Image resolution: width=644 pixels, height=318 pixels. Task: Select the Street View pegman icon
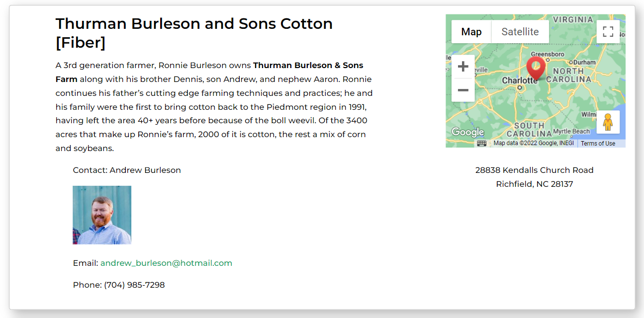[x=608, y=122]
